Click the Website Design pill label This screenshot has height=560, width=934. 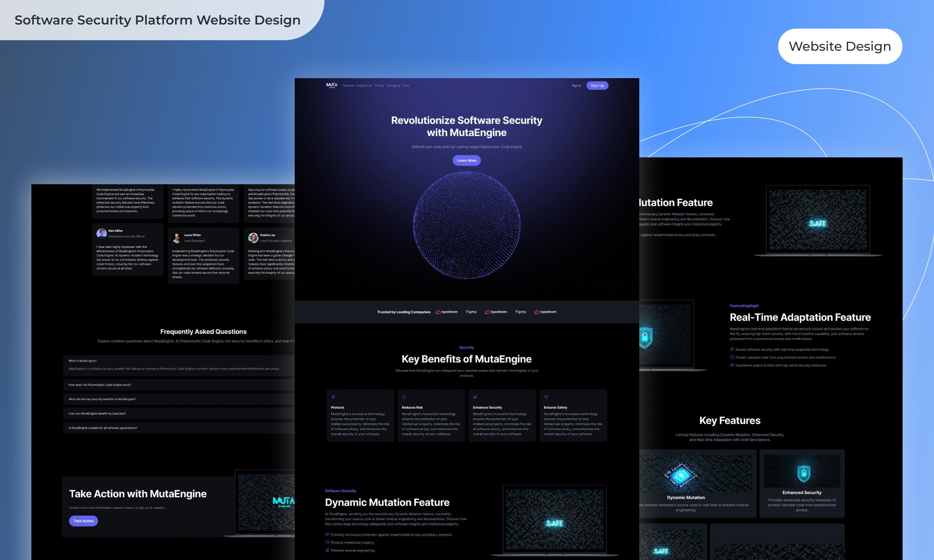(x=840, y=46)
